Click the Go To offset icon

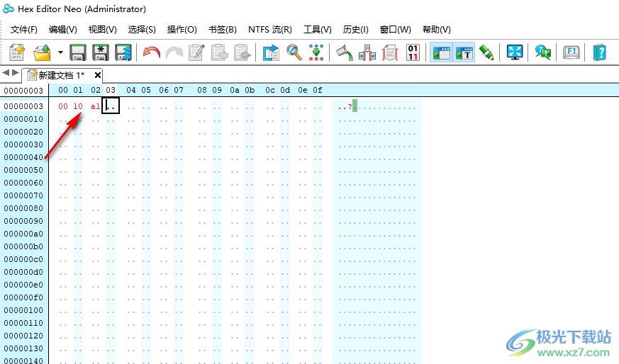[271, 52]
